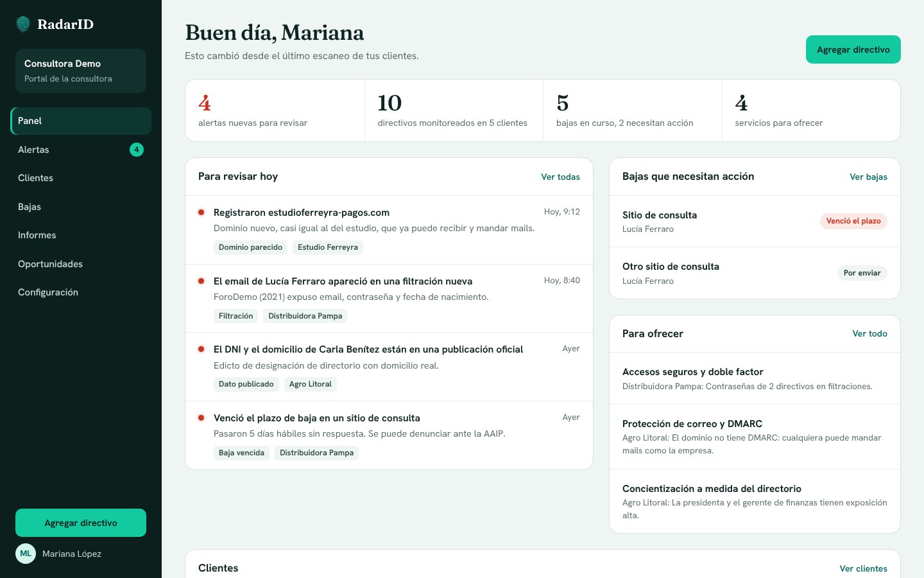Open the Alertas badge showing 4
Image resolution: width=924 pixels, height=578 pixels.
[x=137, y=150]
